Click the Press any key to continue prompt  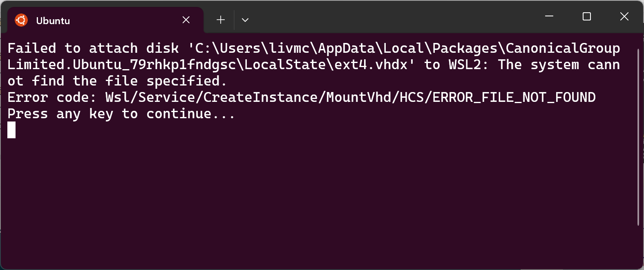pos(121,114)
